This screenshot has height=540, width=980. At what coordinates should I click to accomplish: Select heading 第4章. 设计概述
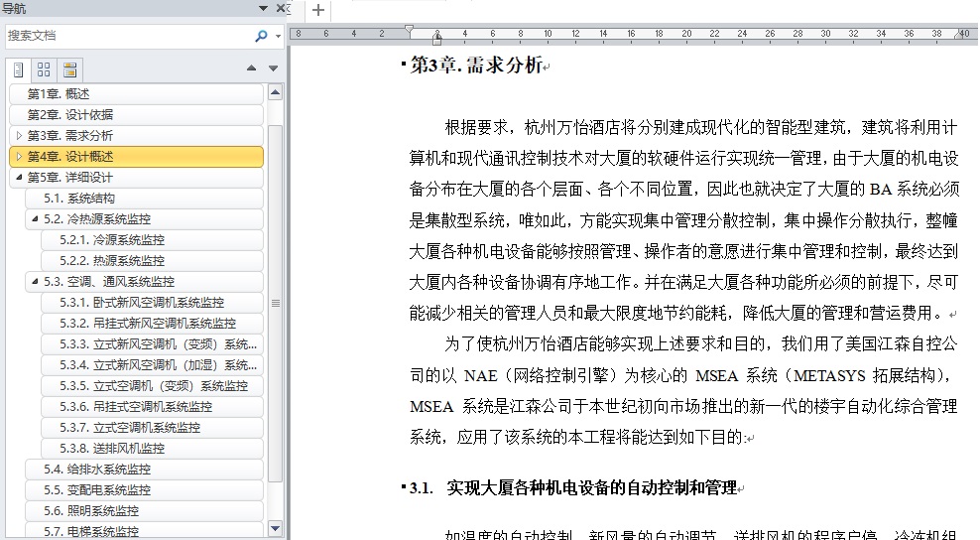137,157
